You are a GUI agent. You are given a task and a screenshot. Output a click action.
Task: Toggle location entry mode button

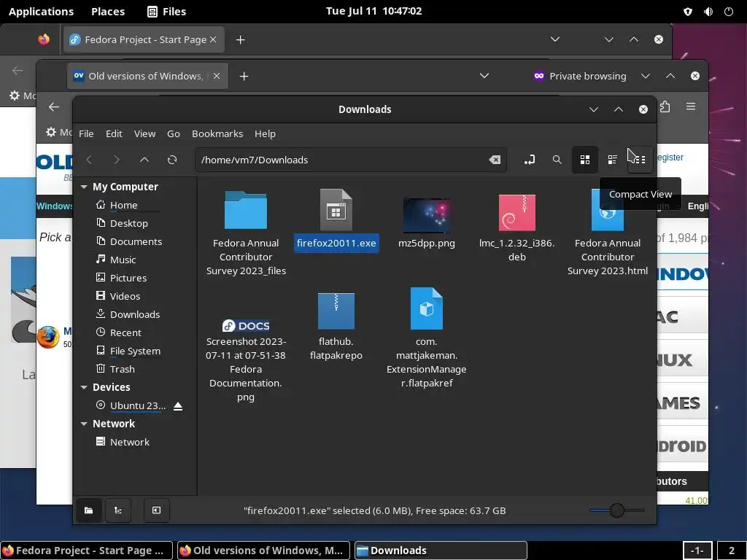click(530, 160)
